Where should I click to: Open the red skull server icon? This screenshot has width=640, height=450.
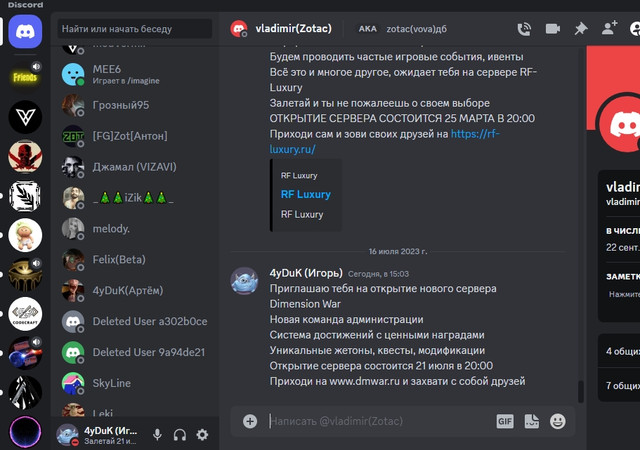pyautogui.click(x=25, y=156)
